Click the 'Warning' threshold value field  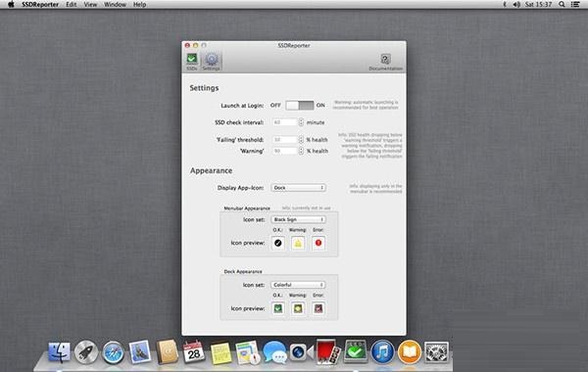(284, 151)
